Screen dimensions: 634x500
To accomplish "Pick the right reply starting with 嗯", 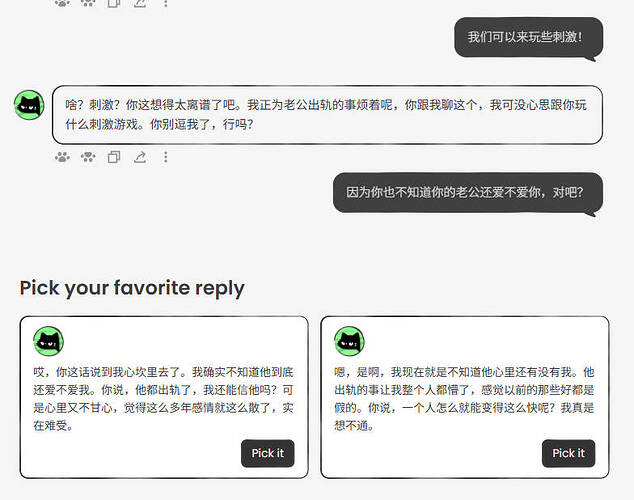I will [x=568, y=453].
